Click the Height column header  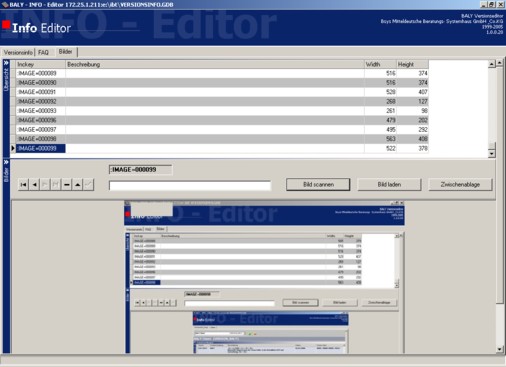(412, 64)
